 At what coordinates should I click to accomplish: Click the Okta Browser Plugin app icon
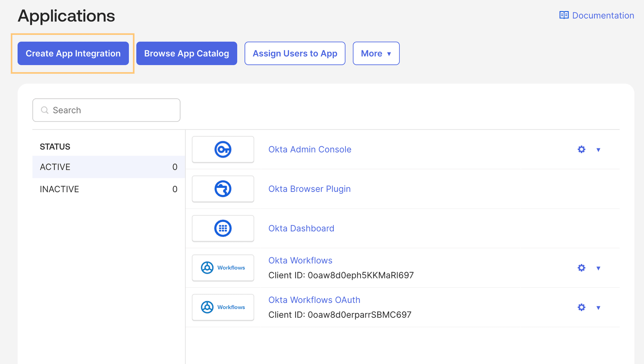223,189
